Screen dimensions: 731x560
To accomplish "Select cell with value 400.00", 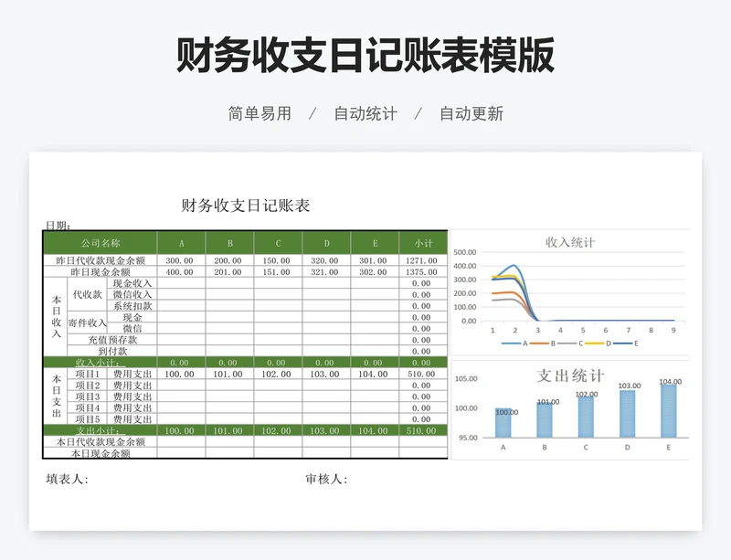I will pyautogui.click(x=181, y=272).
